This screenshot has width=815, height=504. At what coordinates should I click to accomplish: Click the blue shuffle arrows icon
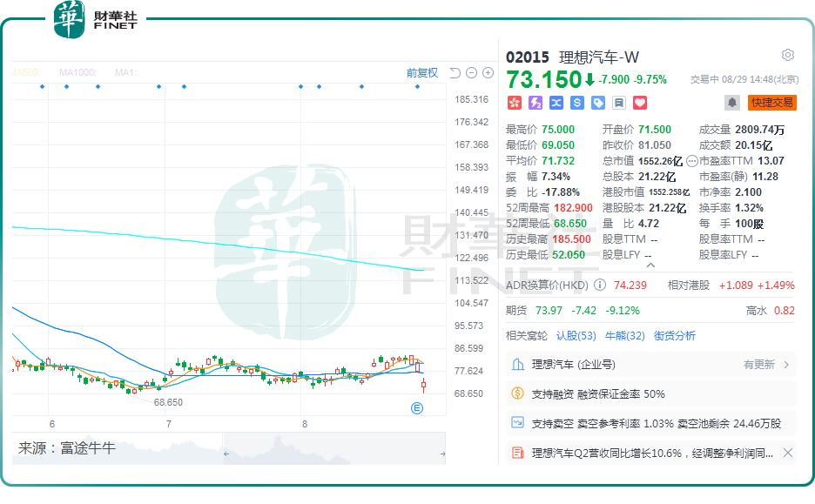tap(556, 103)
